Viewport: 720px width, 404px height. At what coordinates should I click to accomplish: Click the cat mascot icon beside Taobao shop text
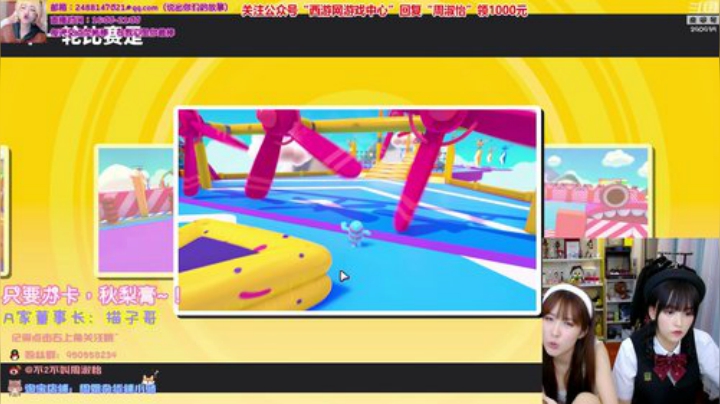click(x=14, y=388)
